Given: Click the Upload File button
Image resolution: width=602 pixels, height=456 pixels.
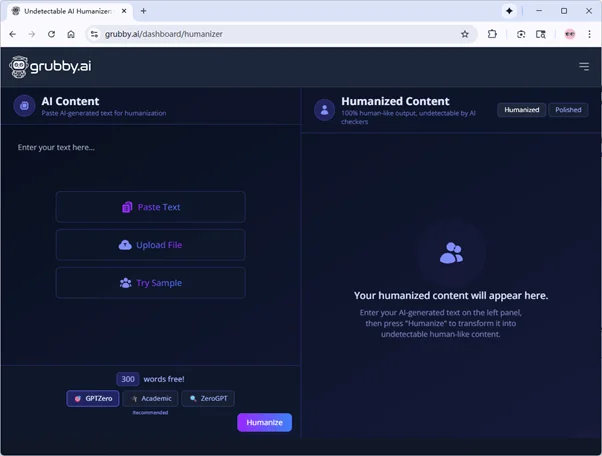Looking at the screenshot, I should point(150,245).
